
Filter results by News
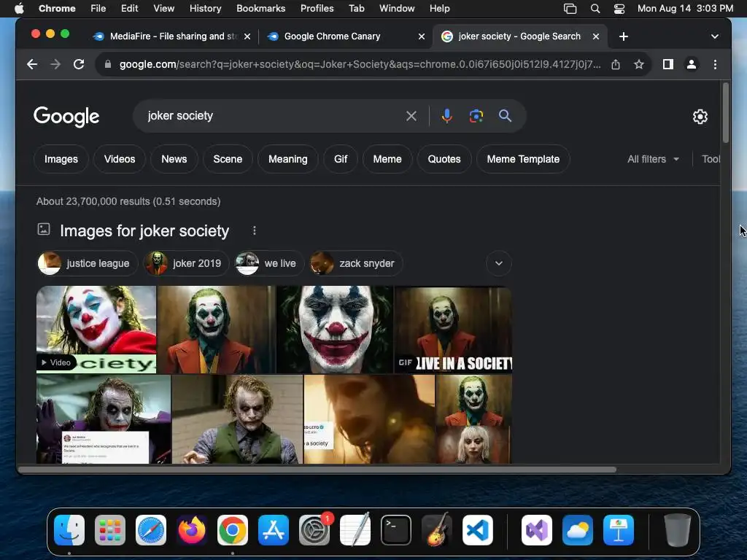tap(174, 159)
